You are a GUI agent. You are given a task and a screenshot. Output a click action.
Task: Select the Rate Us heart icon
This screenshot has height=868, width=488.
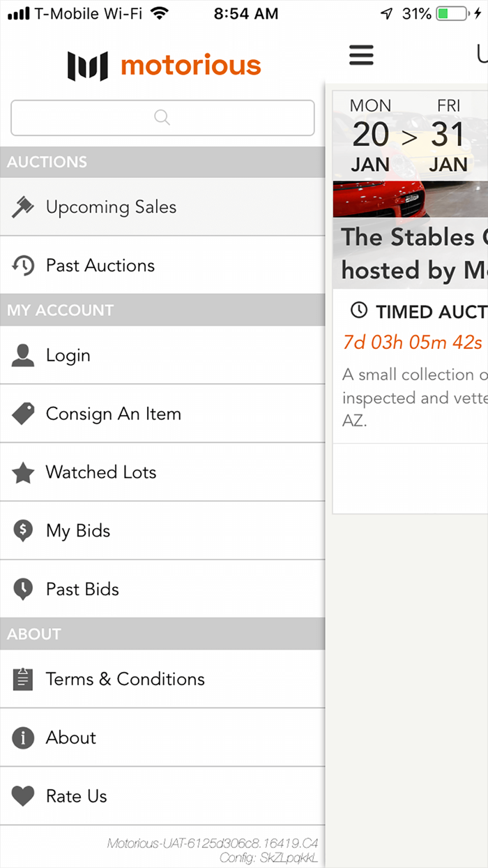(23, 795)
